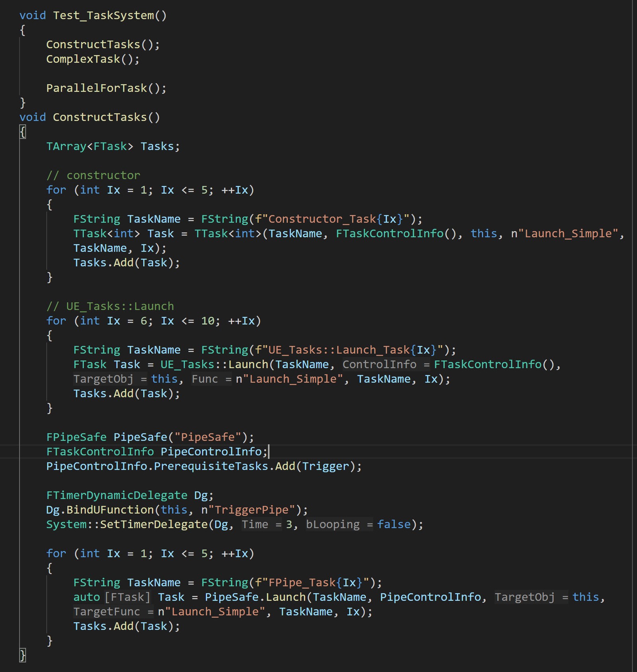Click "TTask<int> Task" variable declaration
Screen dimensions: 637x672
point(123,234)
